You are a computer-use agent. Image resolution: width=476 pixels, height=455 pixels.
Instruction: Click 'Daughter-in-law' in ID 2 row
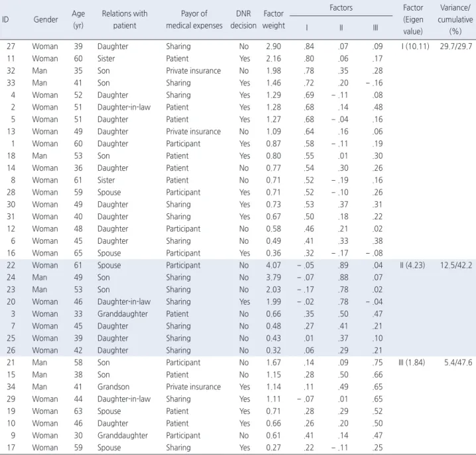tap(124, 107)
